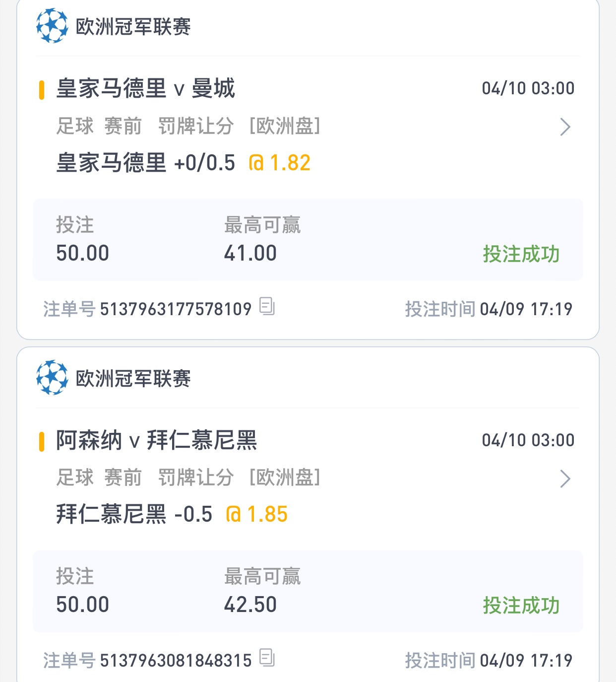Copy bet slip number 5137963177578109
Screen dimensions: 616x682
(x=267, y=306)
